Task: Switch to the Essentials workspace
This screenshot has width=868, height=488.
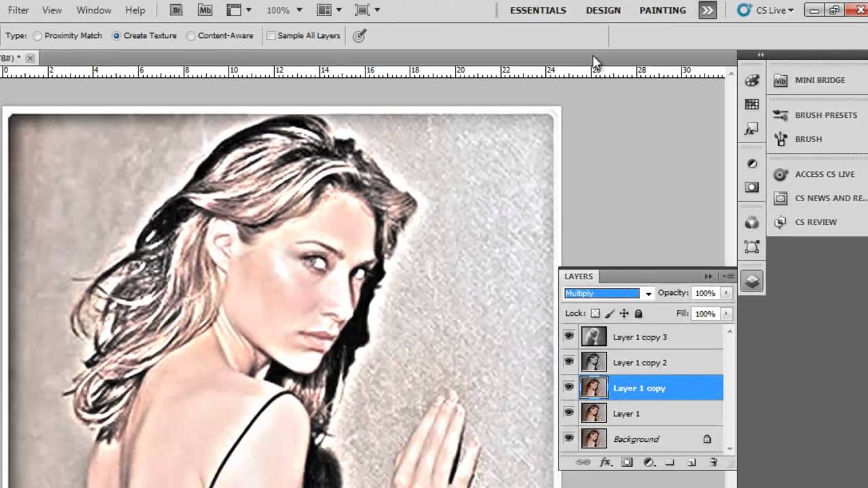Action: coord(538,10)
